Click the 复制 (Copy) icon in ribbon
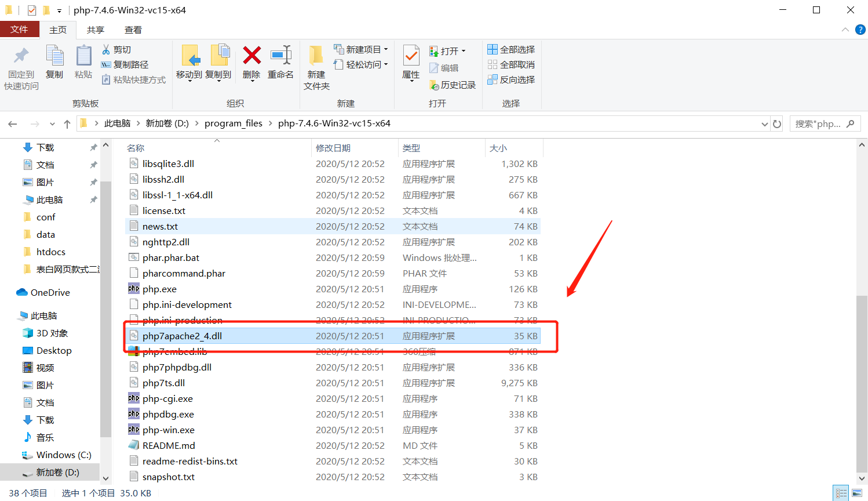This screenshot has width=868, height=501. point(54,64)
